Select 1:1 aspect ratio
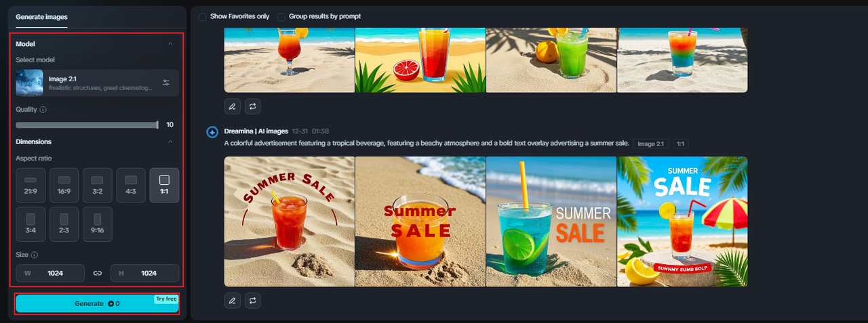Viewport: 868px width, 323px height. tap(164, 185)
